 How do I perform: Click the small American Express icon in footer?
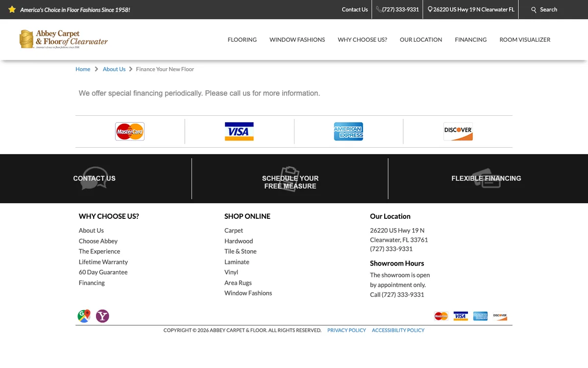pos(480,316)
